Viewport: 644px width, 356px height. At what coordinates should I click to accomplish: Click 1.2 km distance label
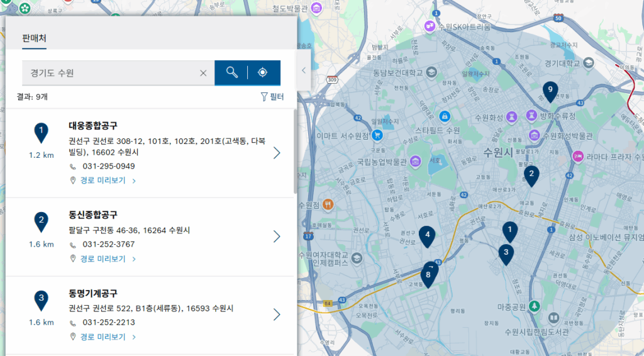click(x=41, y=155)
